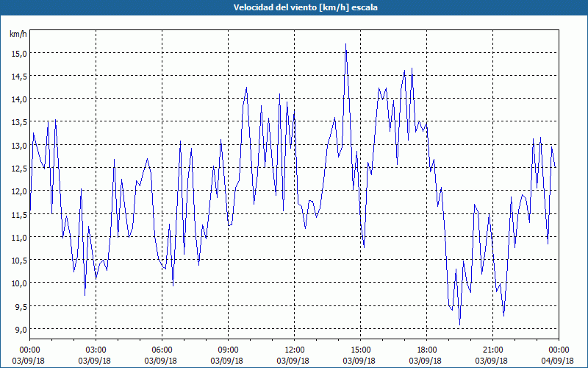
Task: Click the '13,0' y-axis label
Action: point(20,145)
